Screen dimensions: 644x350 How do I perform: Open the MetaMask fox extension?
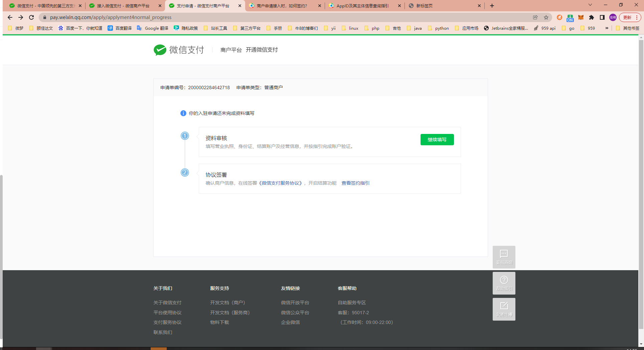(581, 17)
